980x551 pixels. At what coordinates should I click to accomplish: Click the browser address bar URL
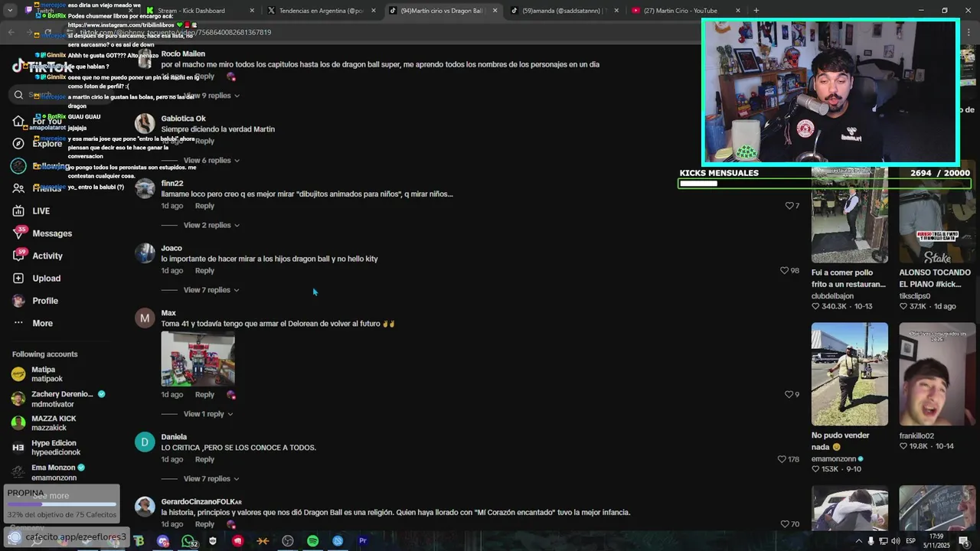(x=175, y=33)
